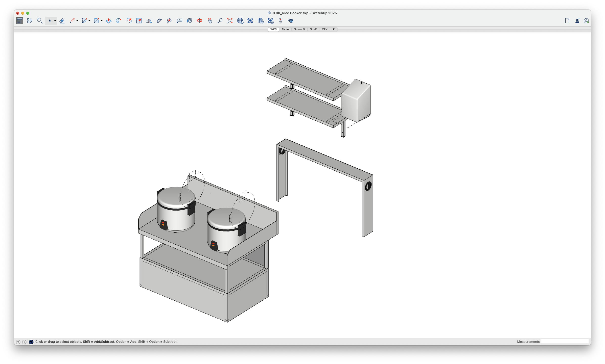This screenshot has height=364, width=605.
Task: Expand the Rectangle shape tool dropdown
Action: (102, 21)
